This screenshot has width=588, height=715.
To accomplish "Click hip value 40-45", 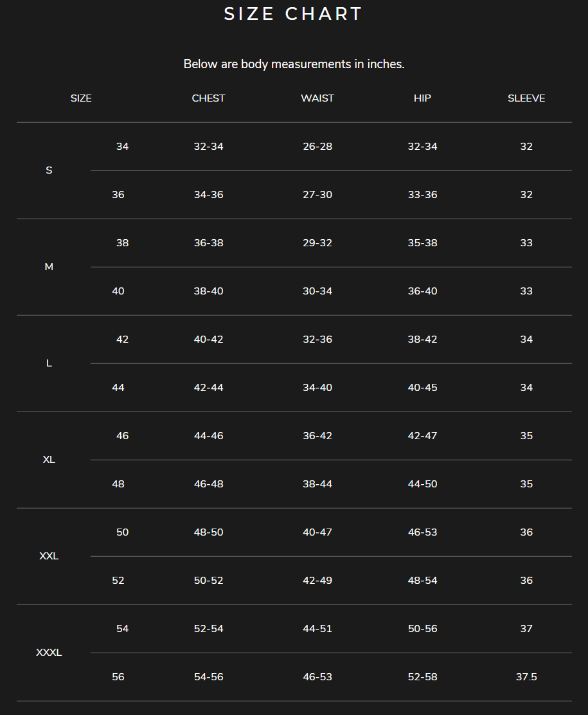I will coord(422,388).
